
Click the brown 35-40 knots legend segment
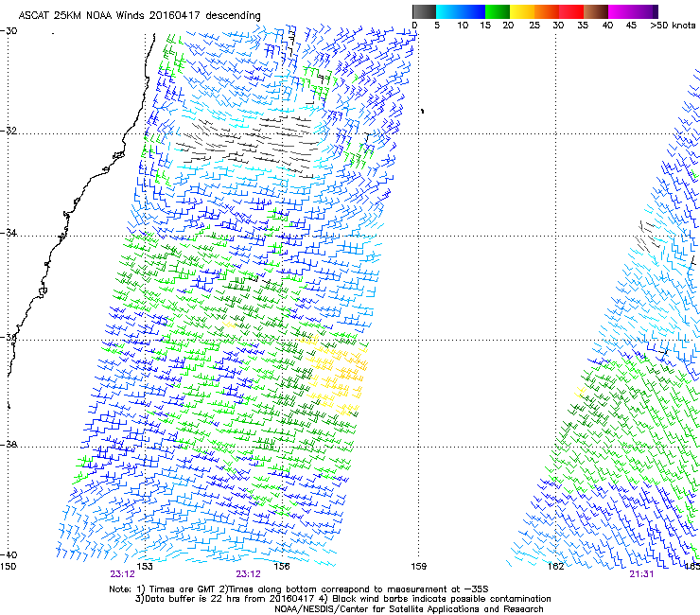coord(596,11)
